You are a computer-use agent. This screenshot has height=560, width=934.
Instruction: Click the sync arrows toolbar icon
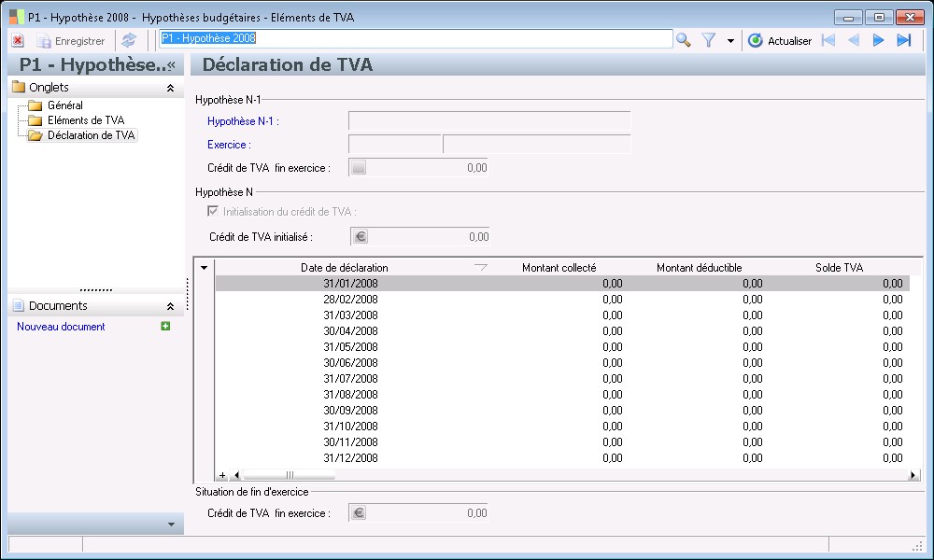(129, 40)
